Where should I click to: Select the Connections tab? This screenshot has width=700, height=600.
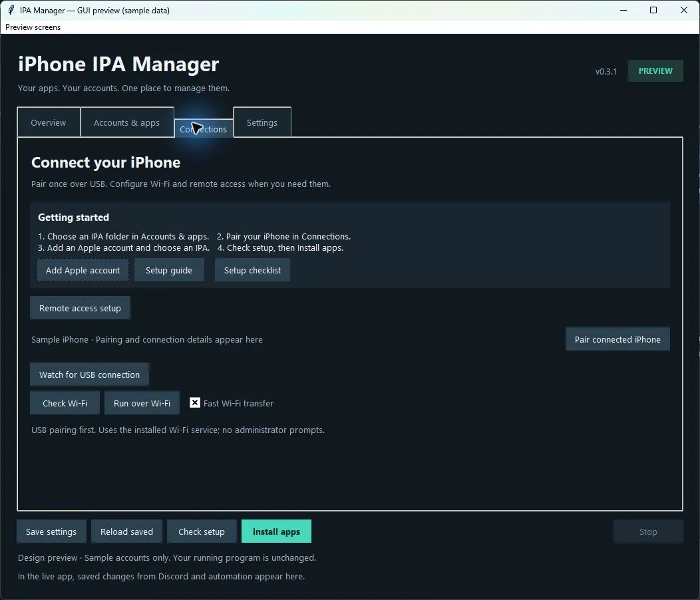pos(204,129)
